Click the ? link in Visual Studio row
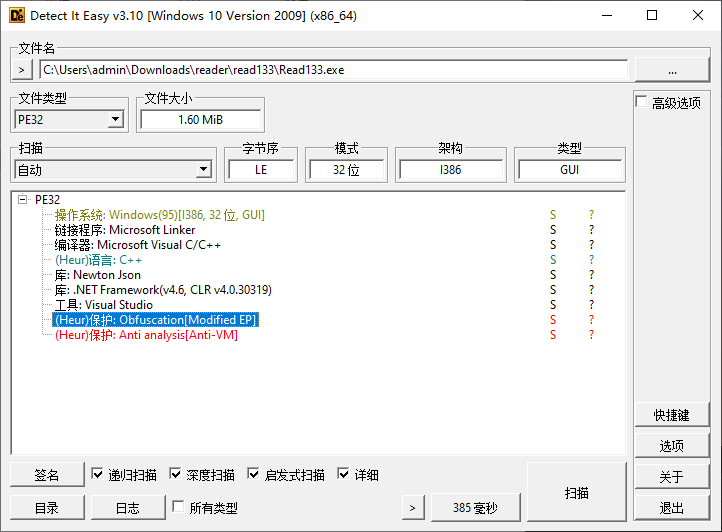Viewport: 722px width, 532px height. (591, 305)
